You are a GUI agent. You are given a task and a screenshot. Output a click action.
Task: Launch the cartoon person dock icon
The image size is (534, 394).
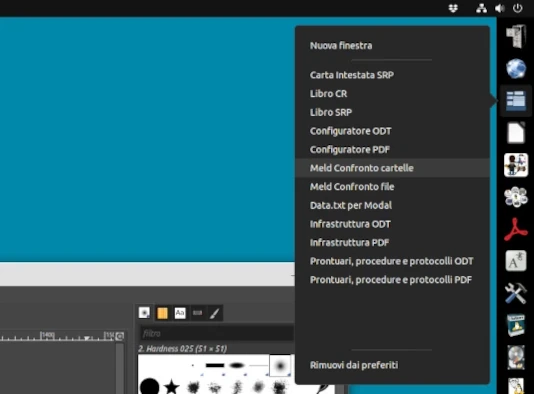click(x=516, y=165)
